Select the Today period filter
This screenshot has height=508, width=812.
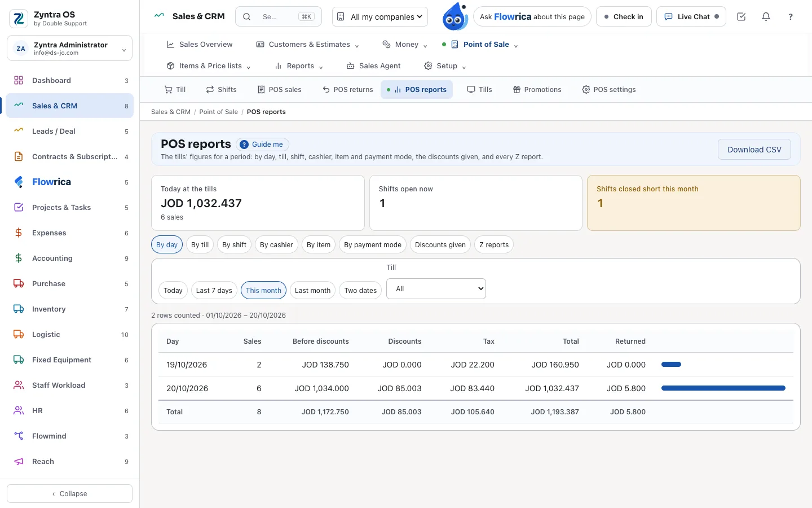point(173,290)
